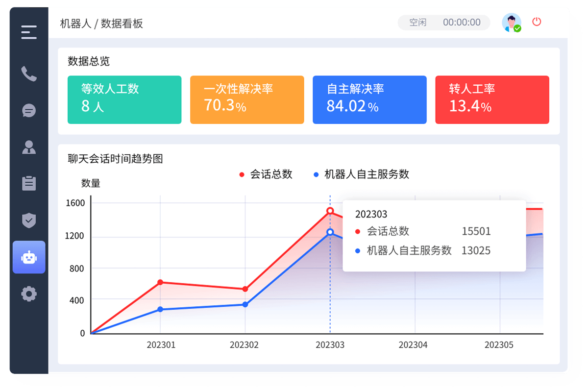Click the 1200 y-axis value
The image size is (588, 392).
75,236
